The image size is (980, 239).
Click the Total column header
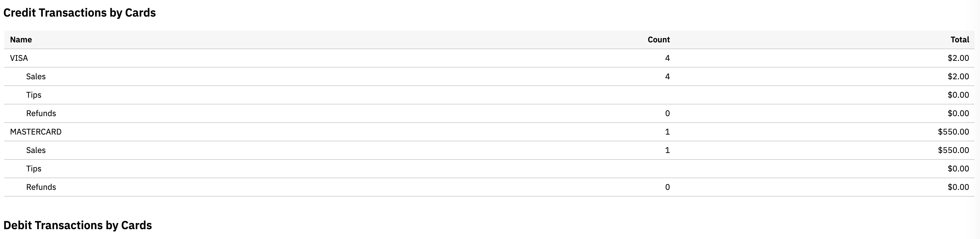coord(959,40)
